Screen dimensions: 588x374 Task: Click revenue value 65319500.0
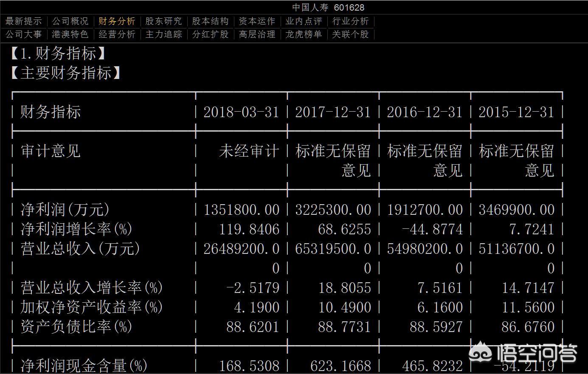tap(333, 249)
